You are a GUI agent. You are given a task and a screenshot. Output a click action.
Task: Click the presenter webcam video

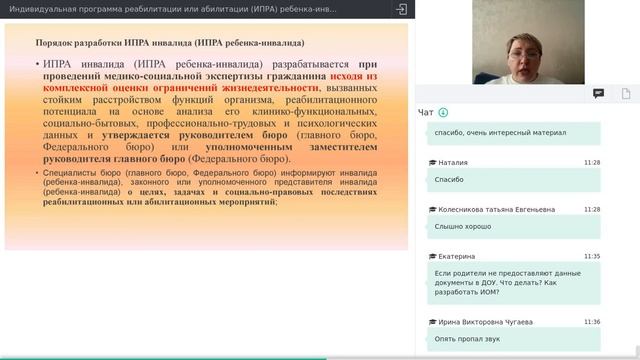tap(528, 42)
